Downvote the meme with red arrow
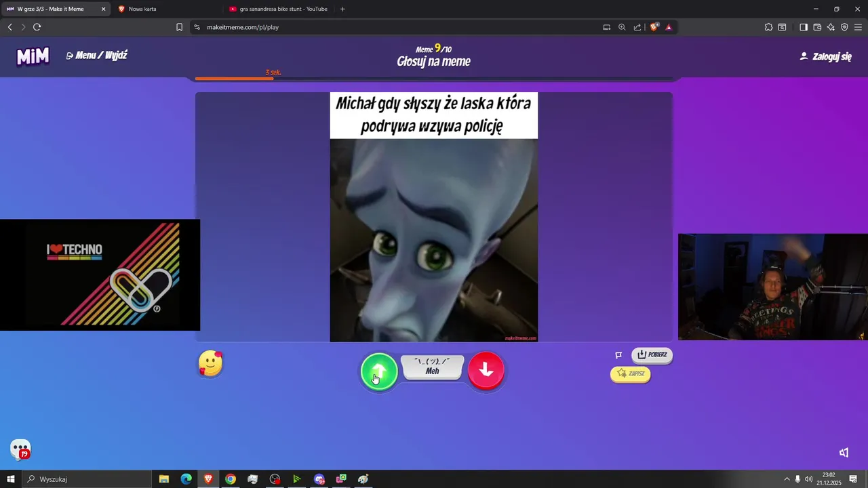 pyautogui.click(x=486, y=370)
